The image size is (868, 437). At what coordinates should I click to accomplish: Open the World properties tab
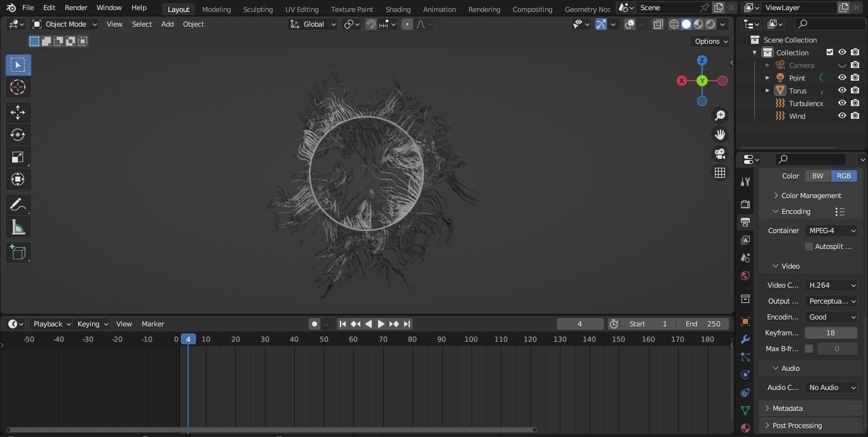point(745,276)
